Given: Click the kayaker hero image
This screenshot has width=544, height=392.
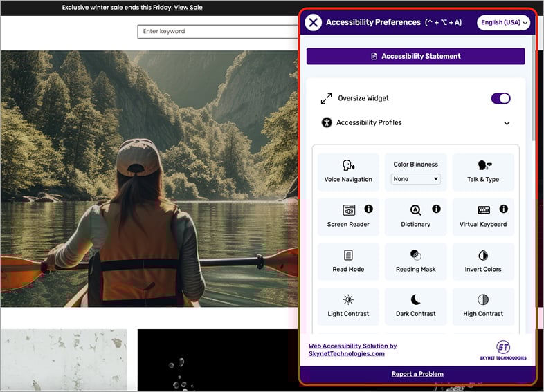Looking at the screenshot, I should [149, 179].
